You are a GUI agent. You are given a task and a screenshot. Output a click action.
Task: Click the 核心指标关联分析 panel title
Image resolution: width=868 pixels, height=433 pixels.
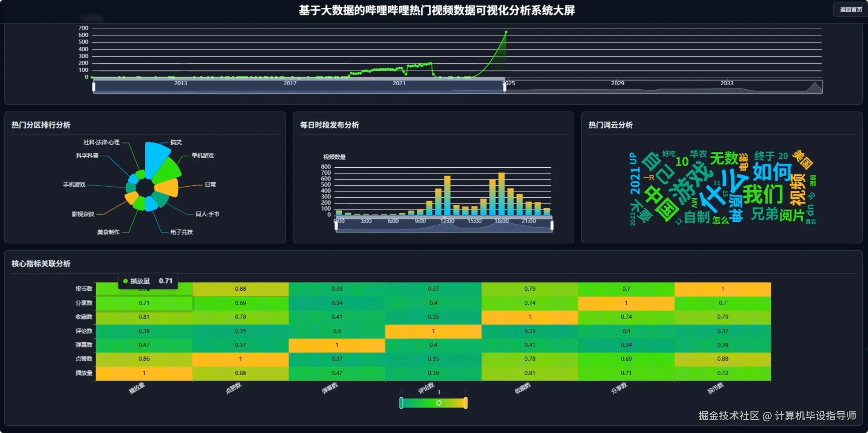[x=41, y=264]
